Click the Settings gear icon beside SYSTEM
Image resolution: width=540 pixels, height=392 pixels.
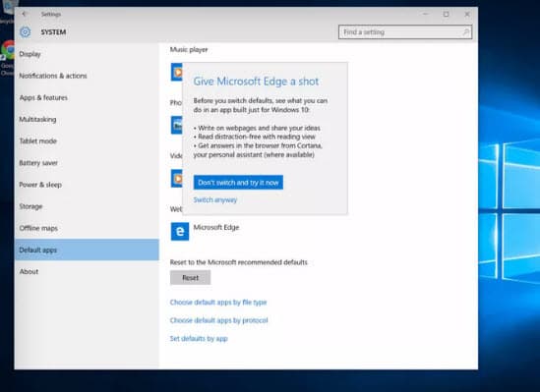coord(25,32)
